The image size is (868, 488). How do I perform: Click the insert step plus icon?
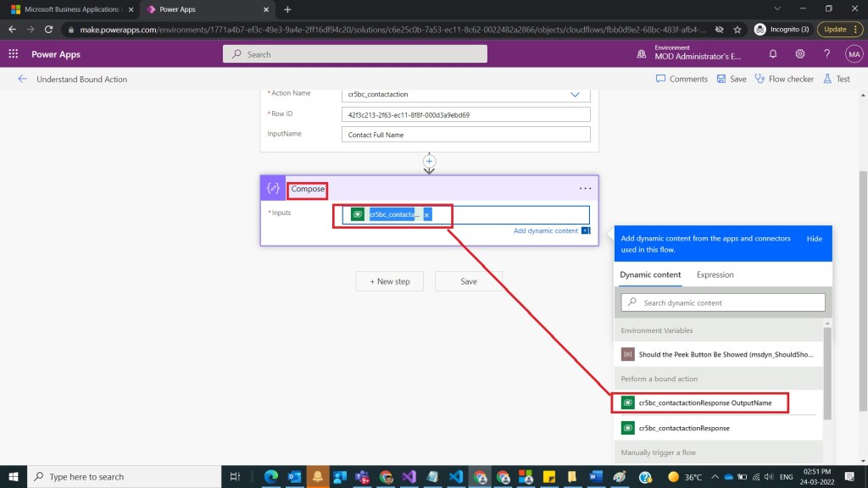point(429,161)
